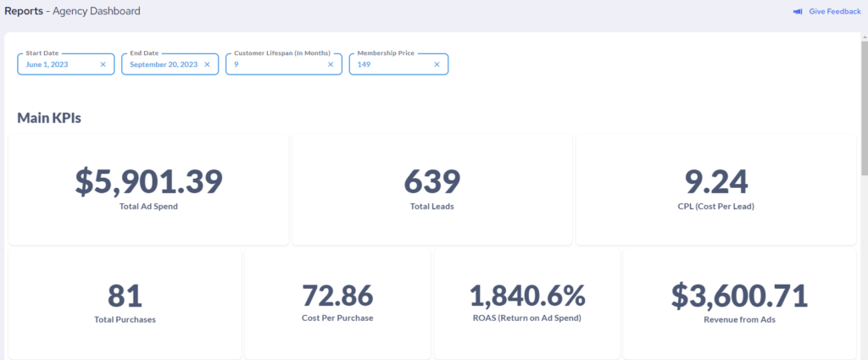The width and height of the screenshot is (868, 360).
Task: Click the Reports page title
Action: point(24,11)
